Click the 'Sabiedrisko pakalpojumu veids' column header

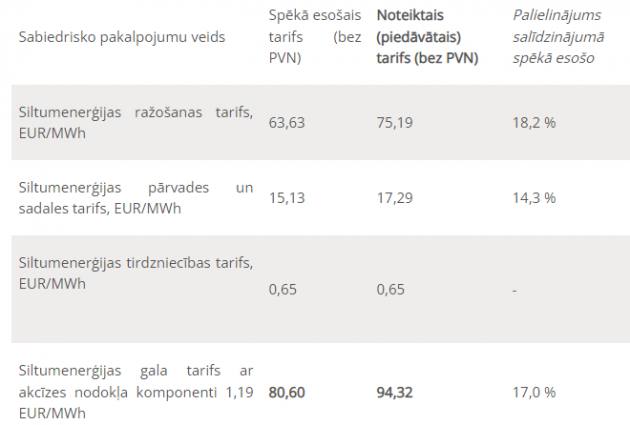point(122,37)
